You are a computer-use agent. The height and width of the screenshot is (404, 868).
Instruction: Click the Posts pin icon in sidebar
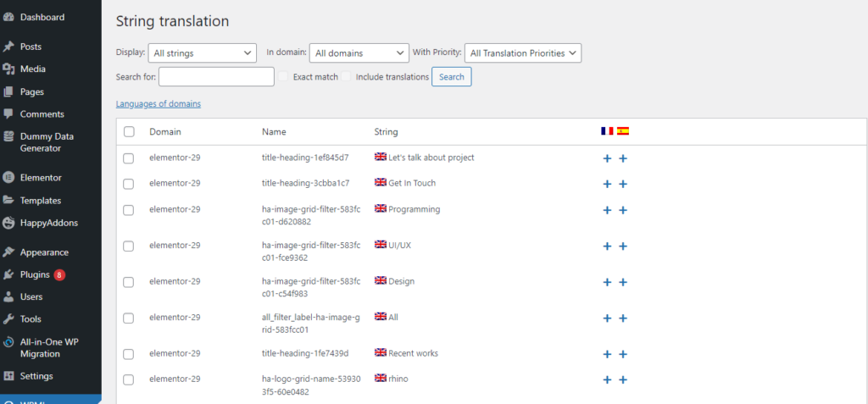pyautogui.click(x=8, y=47)
